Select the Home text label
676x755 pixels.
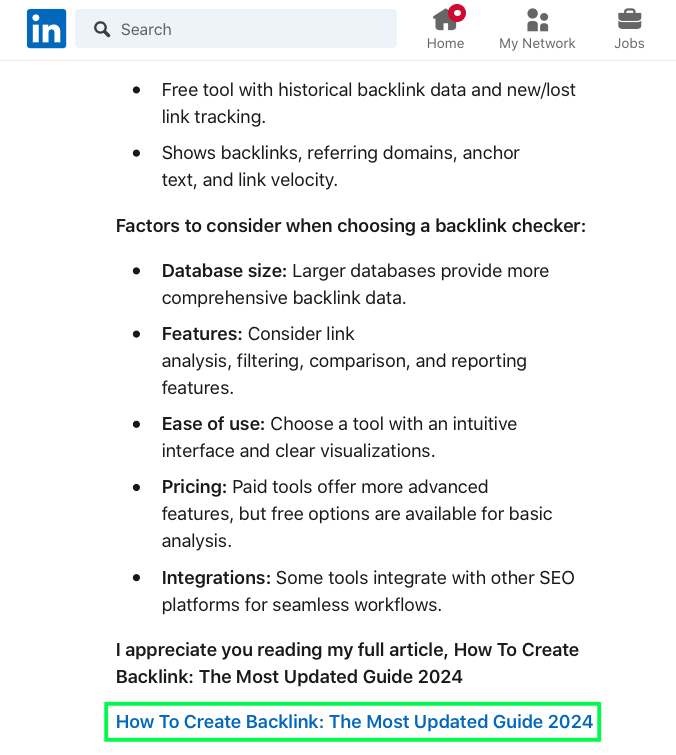(445, 43)
